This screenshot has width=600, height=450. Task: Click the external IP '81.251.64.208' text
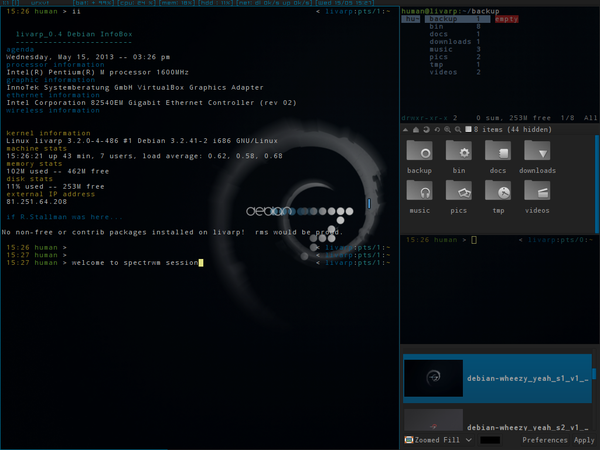click(x=36, y=202)
